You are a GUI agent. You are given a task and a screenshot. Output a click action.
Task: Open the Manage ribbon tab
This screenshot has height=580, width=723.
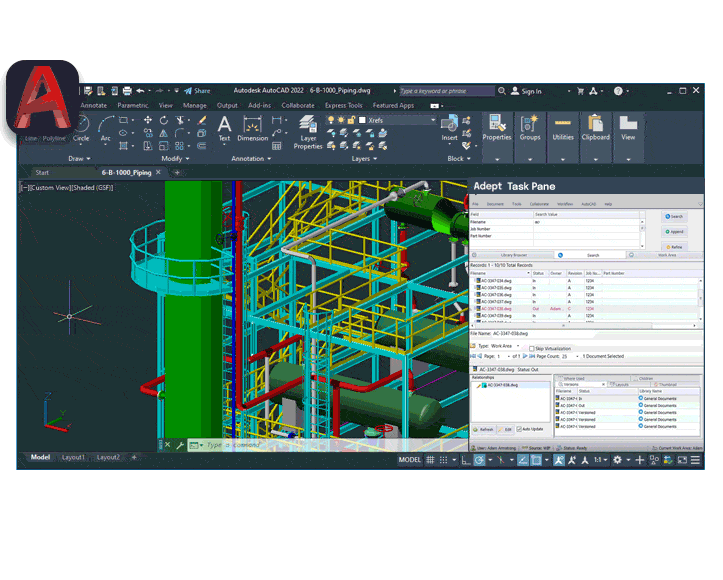(195, 106)
